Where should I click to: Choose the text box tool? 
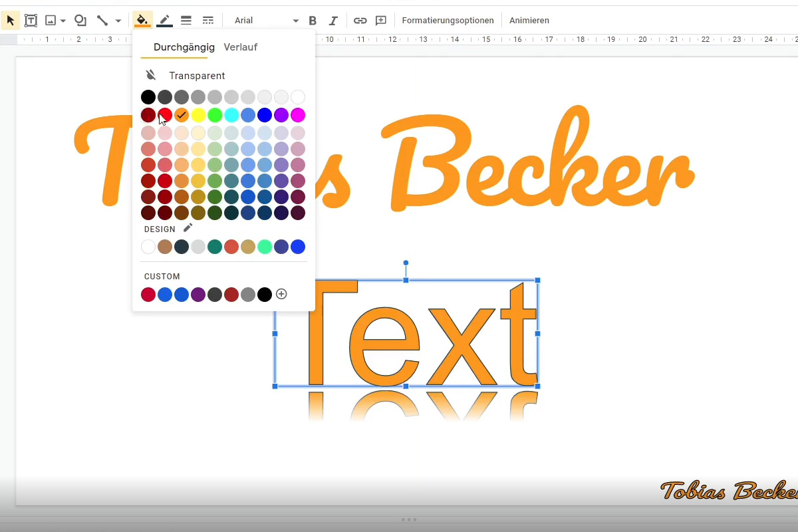point(31,21)
